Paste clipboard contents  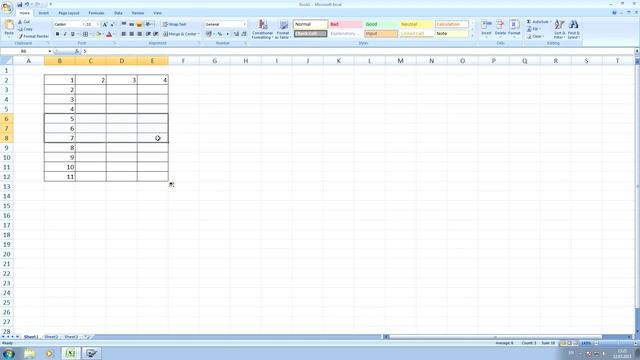[9, 29]
